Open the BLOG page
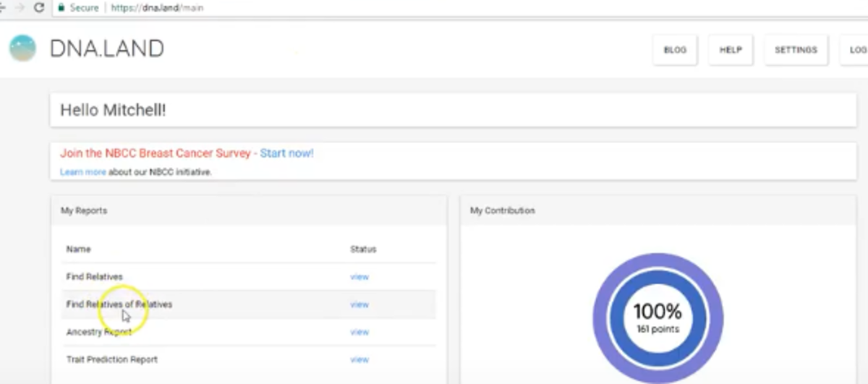 675,50
